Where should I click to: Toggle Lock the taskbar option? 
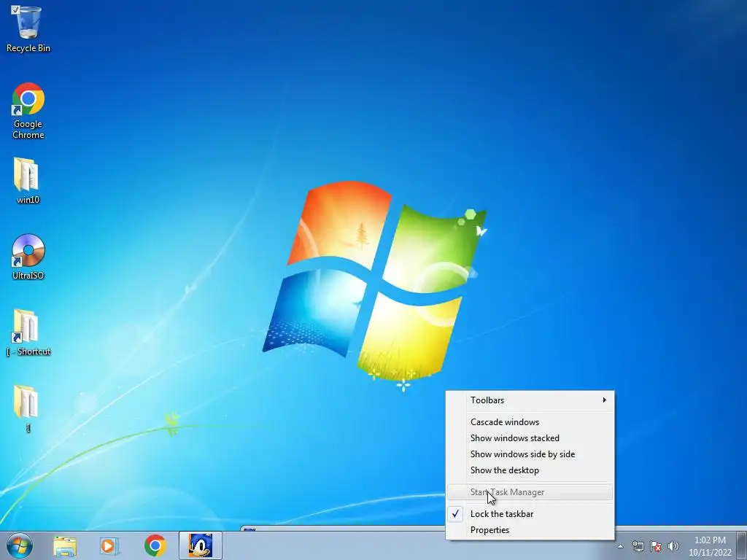[x=530, y=514]
